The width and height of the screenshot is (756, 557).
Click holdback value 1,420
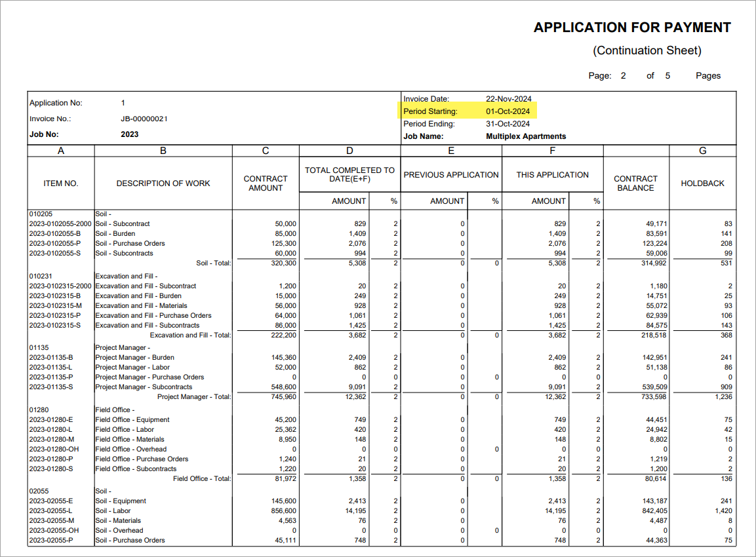pyautogui.click(x=724, y=510)
